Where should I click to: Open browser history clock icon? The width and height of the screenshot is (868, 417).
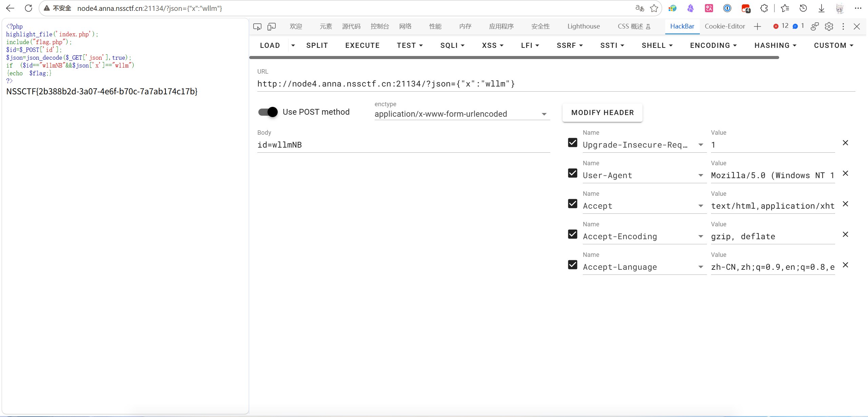tap(803, 8)
